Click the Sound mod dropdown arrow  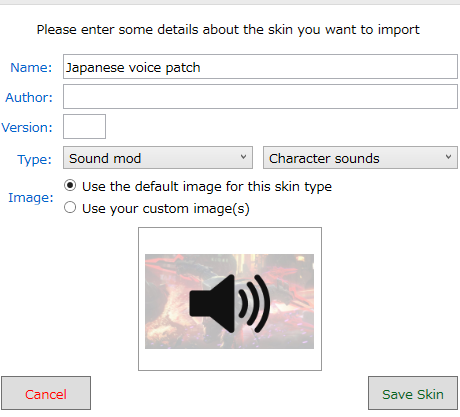pyautogui.click(x=244, y=157)
